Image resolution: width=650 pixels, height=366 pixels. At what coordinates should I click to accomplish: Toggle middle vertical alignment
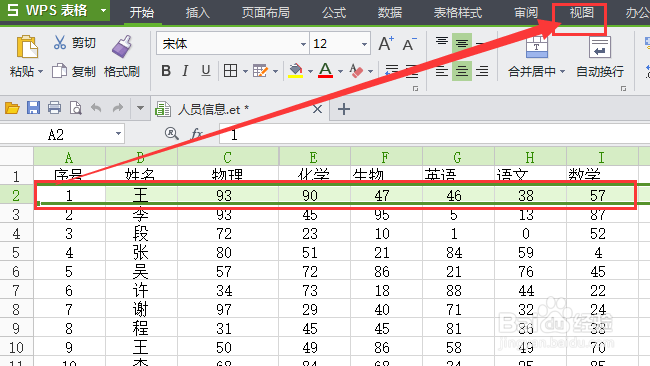(462, 43)
